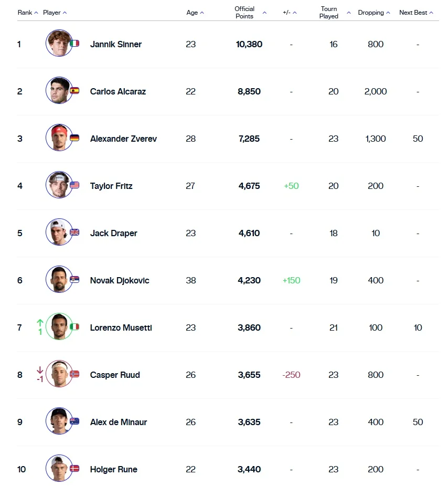Click the British flag next to Jack Draper
The height and width of the screenshot is (486, 448).
[74, 233]
